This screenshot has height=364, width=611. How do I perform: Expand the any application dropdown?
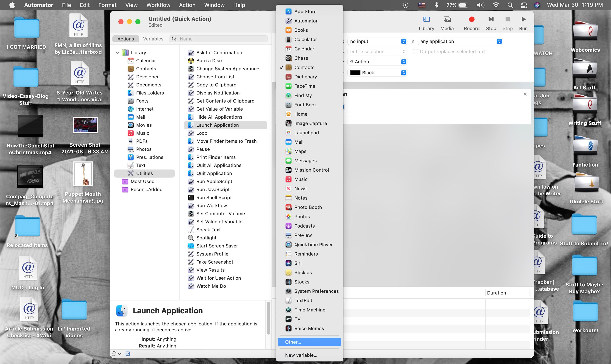pyautogui.click(x=499, y=41)
